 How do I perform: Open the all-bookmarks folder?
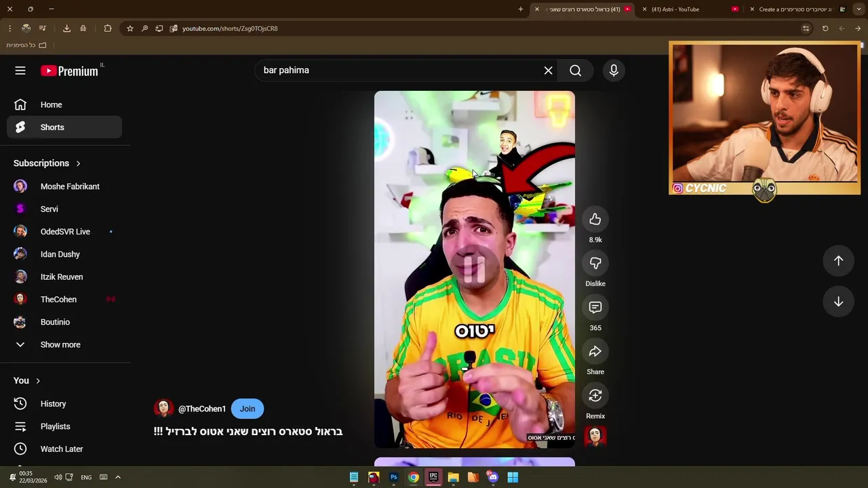(x=26, y=45)
